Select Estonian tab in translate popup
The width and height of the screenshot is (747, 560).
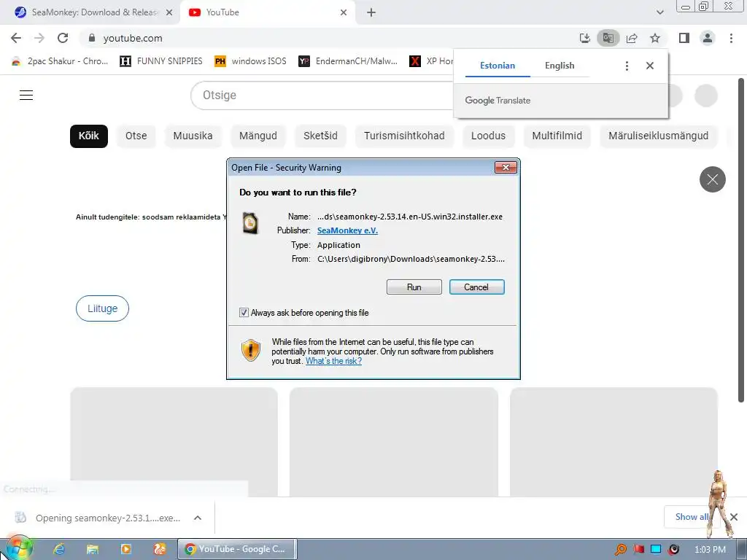pyautogui.click(x=498, y=66)
